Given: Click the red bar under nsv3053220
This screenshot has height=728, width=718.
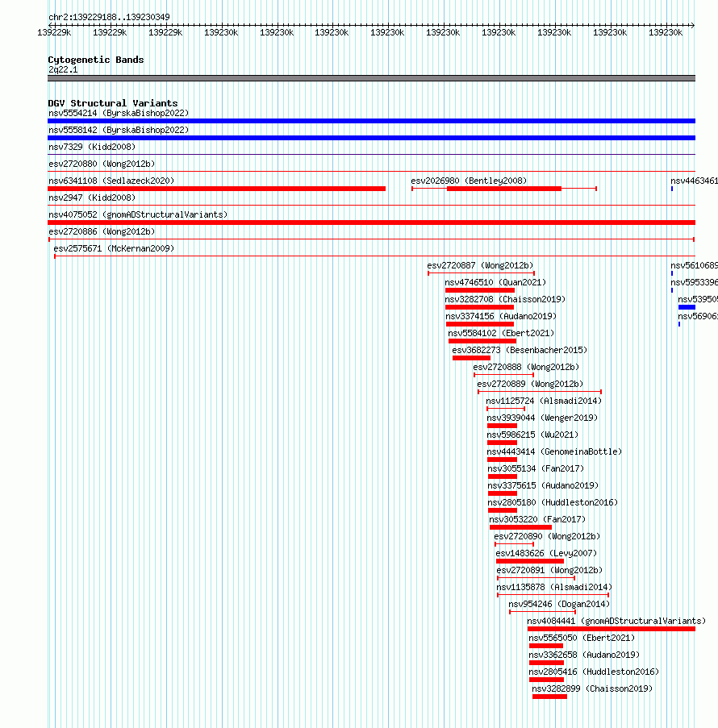Looking at the screenshot, I should coord(520,527).
